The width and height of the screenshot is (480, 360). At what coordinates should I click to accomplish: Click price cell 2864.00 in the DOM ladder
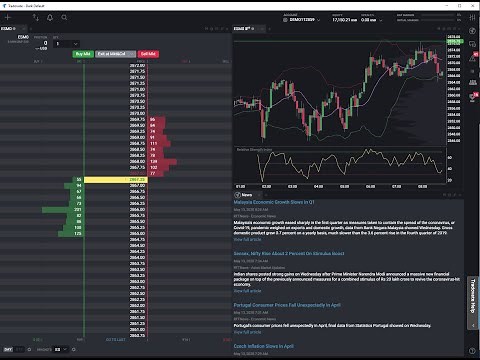(137, 258)
